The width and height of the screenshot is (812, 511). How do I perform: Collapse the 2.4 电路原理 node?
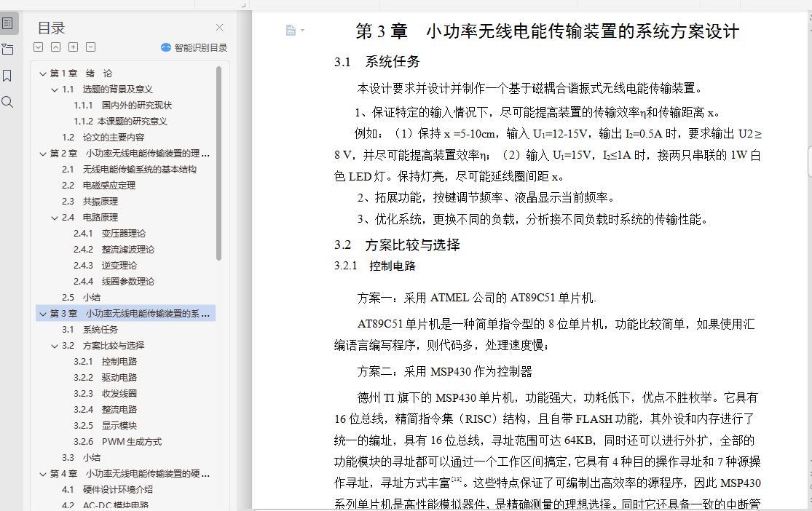[55, 218]
